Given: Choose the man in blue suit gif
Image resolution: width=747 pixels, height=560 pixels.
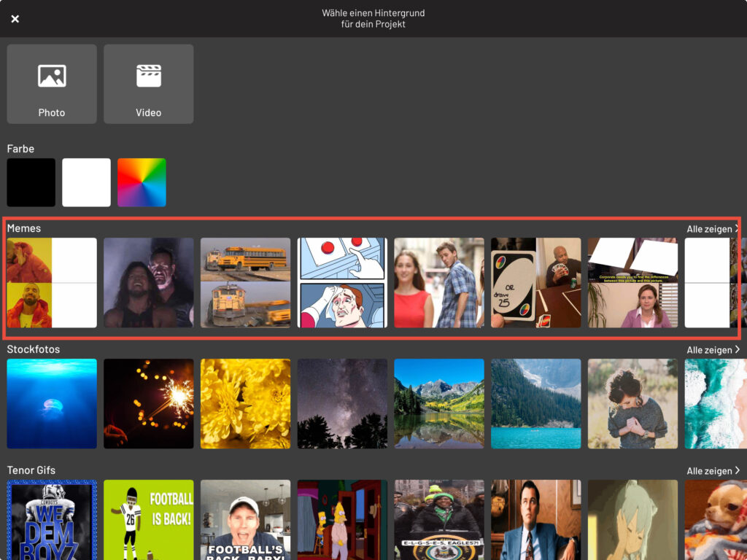Looking at the screenshot, I should tap(536, 520).
